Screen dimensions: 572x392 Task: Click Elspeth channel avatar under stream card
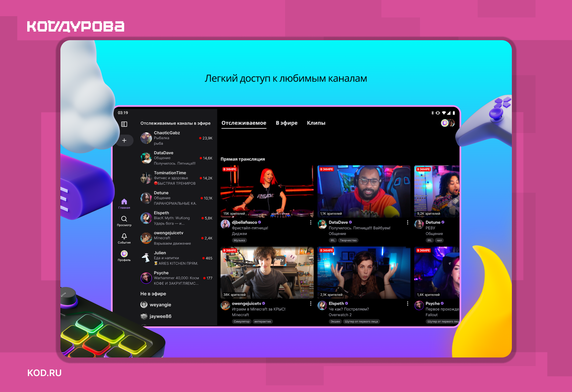322,305
